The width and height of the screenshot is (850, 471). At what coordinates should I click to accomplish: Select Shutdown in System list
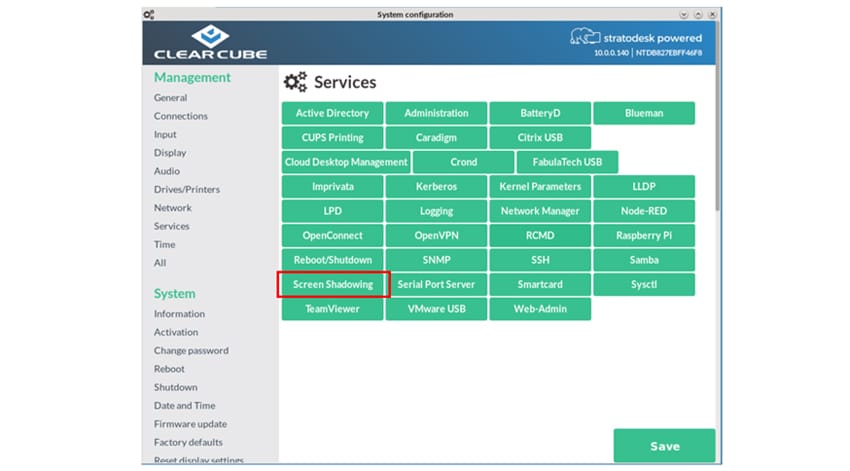point(175,387)
